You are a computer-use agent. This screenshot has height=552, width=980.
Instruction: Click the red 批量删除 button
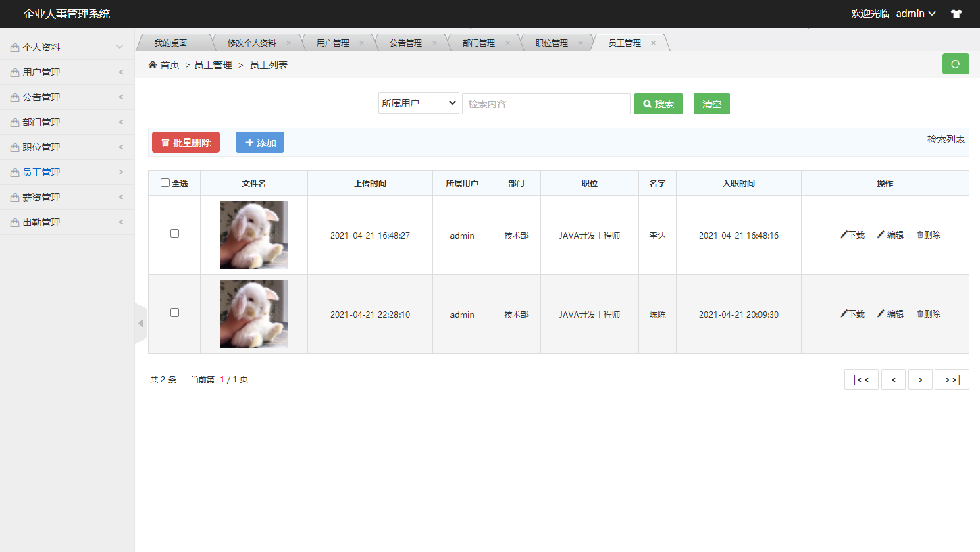186,143
